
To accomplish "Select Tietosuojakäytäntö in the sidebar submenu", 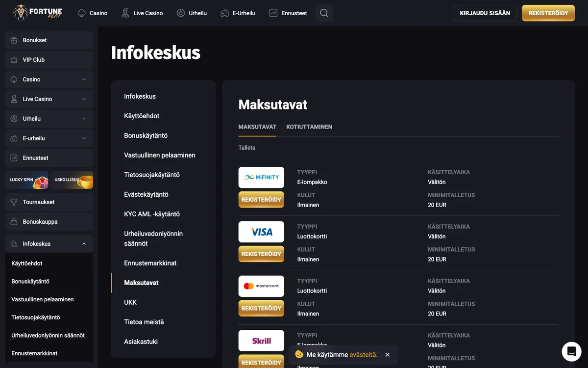I will pos(36,317).
